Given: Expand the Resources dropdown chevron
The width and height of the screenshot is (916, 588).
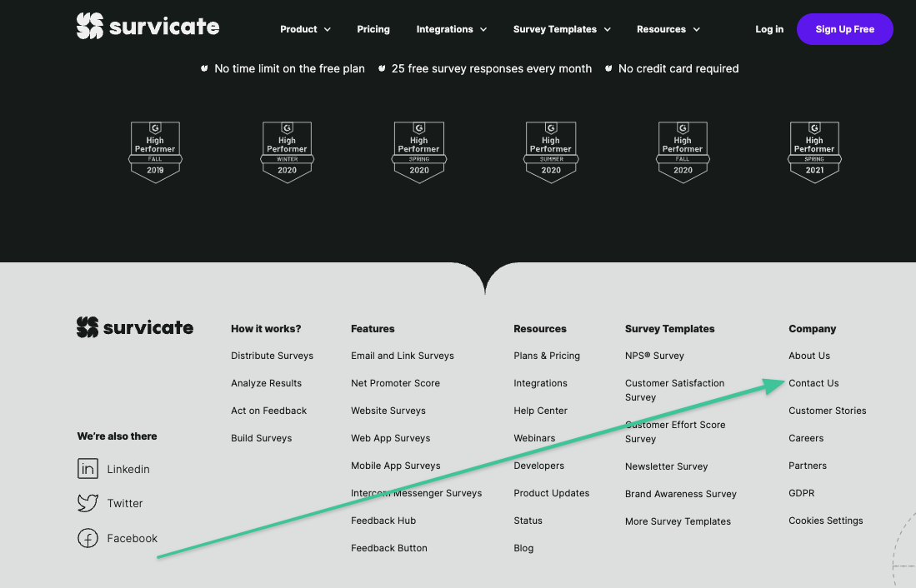Looking at the screenshot, I should point(696,29).
